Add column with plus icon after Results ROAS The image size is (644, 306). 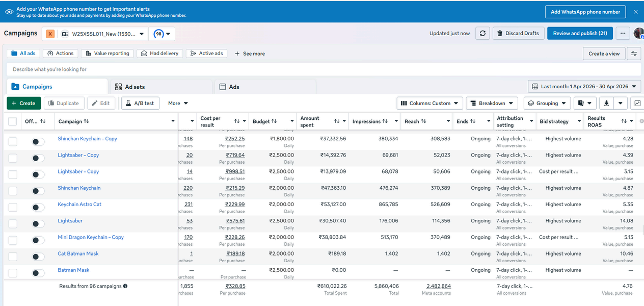[x=641, y=121]
